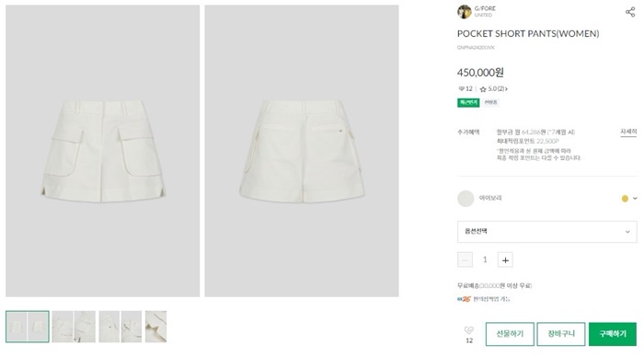The width and height of the screenshot is (644, 357).
Task: Click the 선물하기 gift button
Action: tap(510, 334)
